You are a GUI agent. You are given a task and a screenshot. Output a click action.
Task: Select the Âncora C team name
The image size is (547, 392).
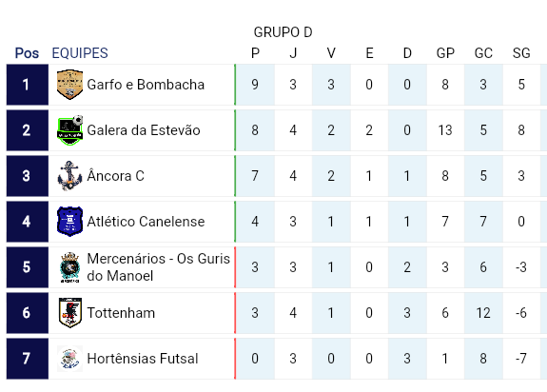pos(115,176)
